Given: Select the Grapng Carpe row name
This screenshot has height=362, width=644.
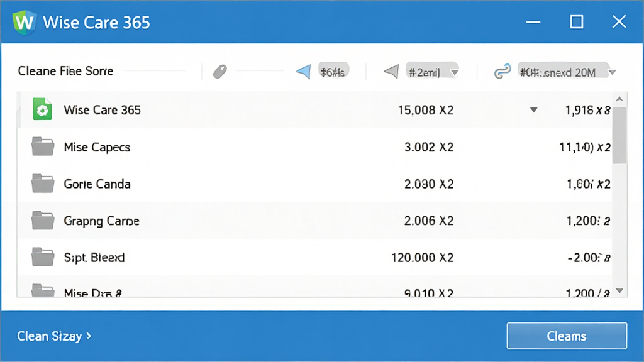Looking at the screenshot, I should pyautogui.click(x=101, y=221).
